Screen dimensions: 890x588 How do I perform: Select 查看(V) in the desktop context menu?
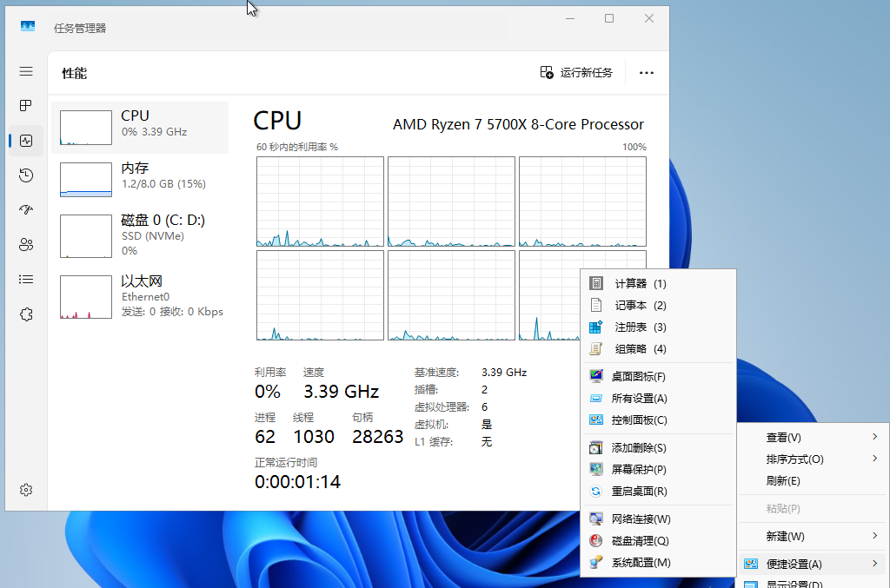click(x=812, y=437)
